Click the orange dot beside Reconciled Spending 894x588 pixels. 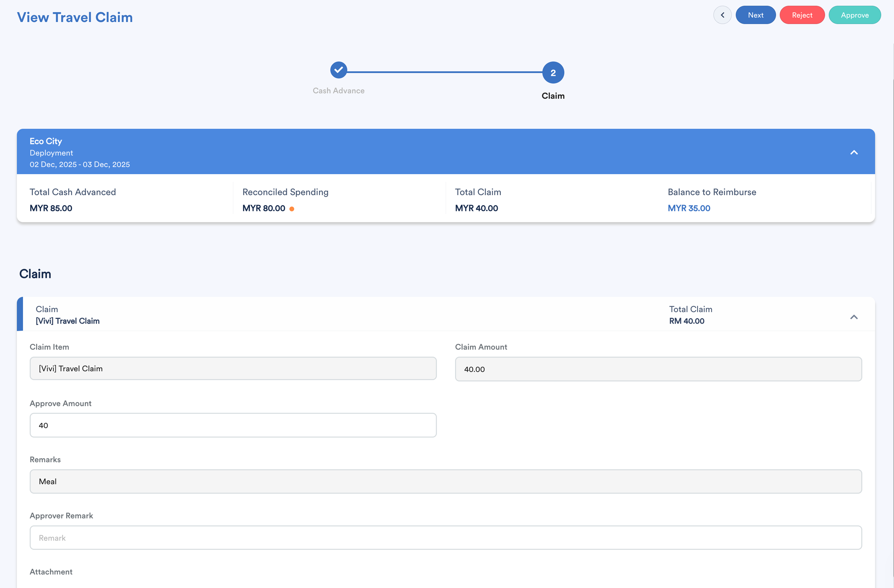(x=292, y=209)
